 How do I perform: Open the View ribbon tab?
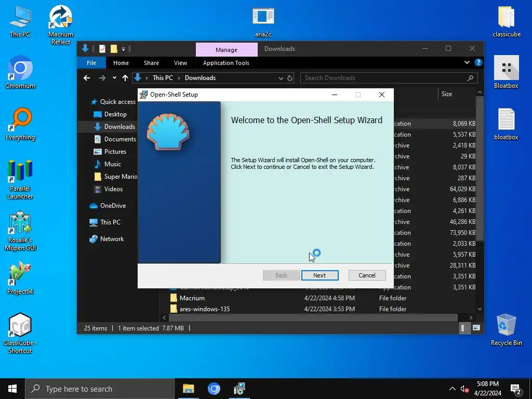(x=180, y=63)
